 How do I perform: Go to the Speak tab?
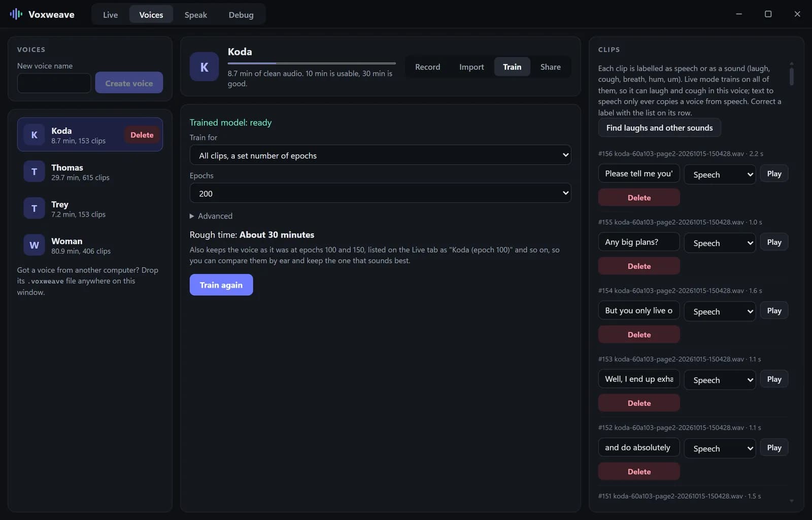pyautogui.click(x=195, y=15)
